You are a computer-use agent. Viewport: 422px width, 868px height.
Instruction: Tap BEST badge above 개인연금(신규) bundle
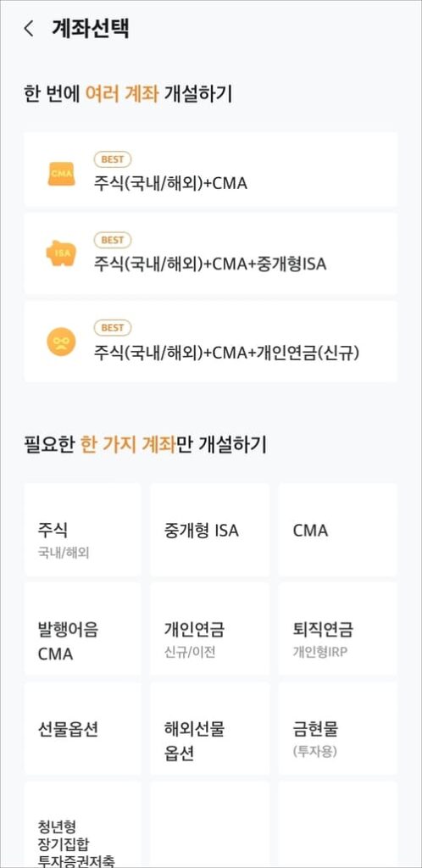[113, 328]
